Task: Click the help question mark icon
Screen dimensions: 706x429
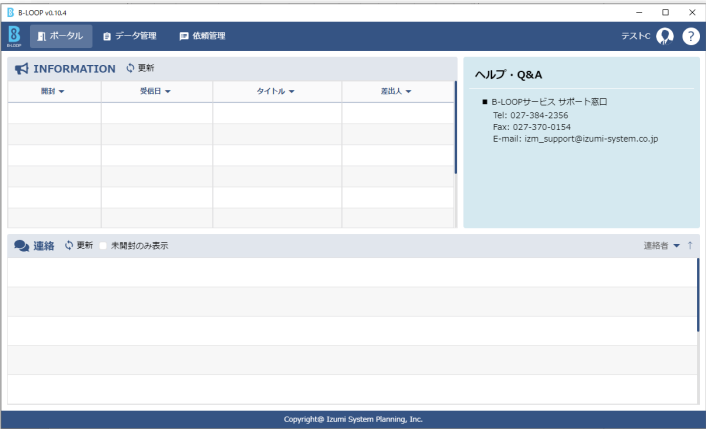Action: tap(691, 36)
